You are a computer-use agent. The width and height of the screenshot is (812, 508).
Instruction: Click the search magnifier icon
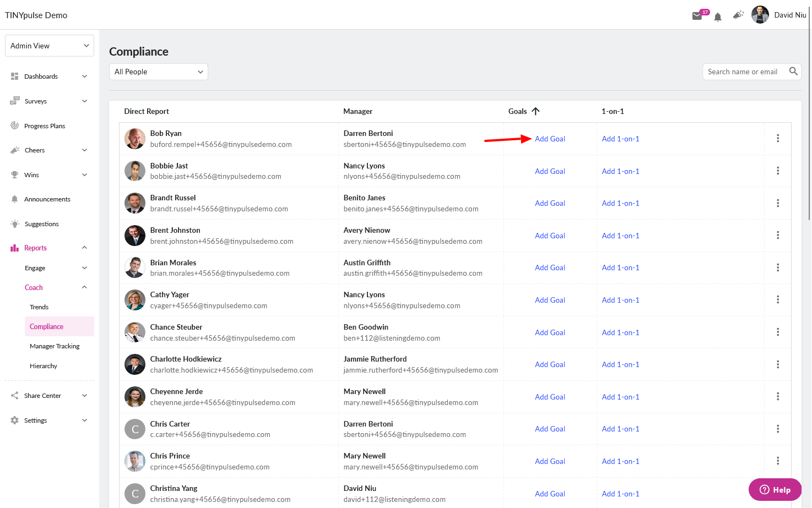click(793, 71)
